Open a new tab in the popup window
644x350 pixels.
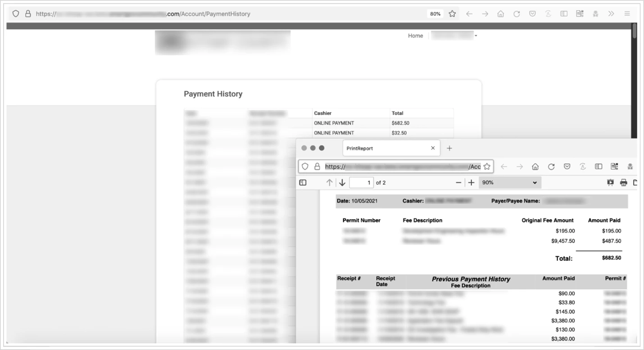(449, 148)
